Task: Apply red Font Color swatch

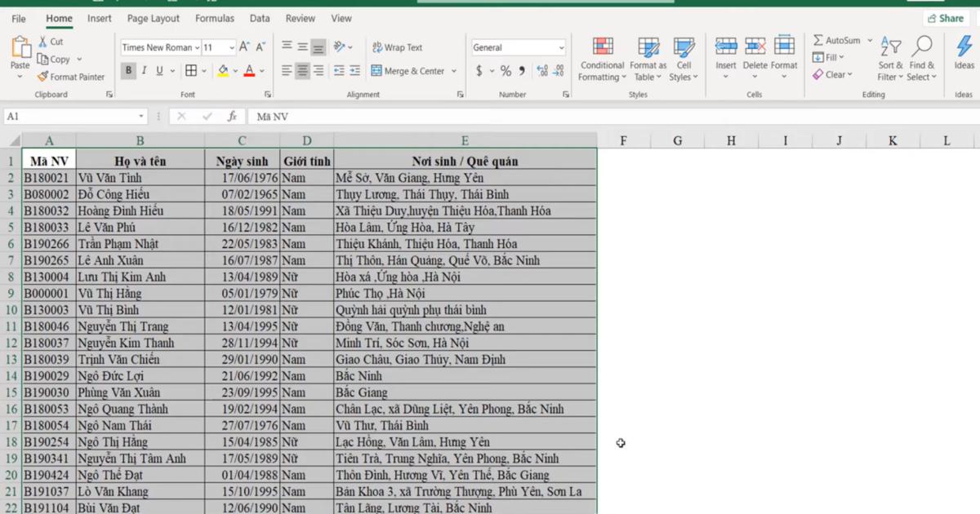Action: [x=250, y=71]
